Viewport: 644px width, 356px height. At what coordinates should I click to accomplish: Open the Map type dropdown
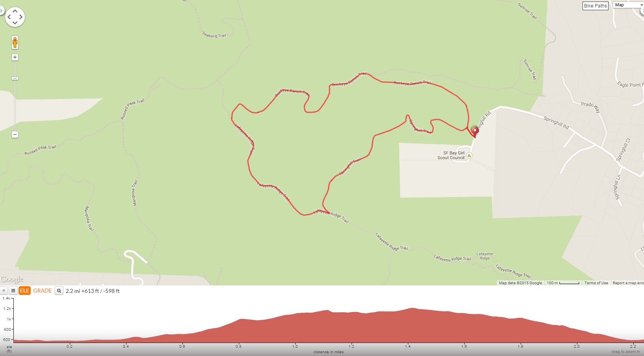coord(628,5)
